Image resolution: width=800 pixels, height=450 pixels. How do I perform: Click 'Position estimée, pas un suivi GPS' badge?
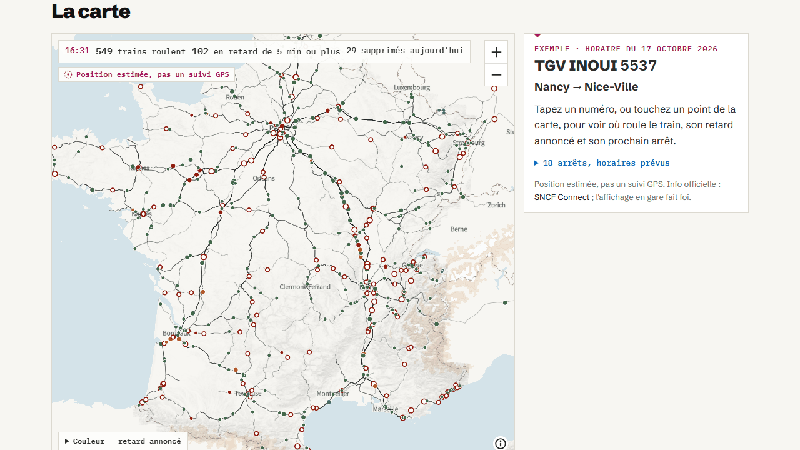click(x=147, y=74)
